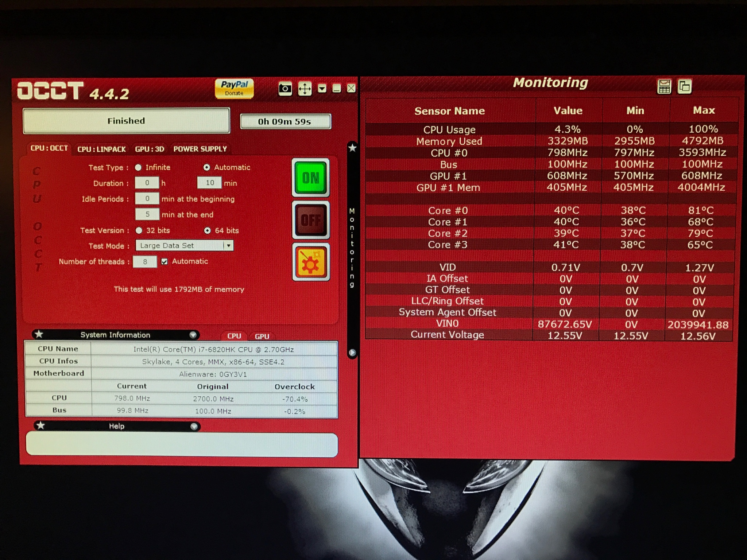Image resolution: width=747 pixels, height=560 pixels.
Task: Select the Core #3 temperature row
Action: pos(550,245)
